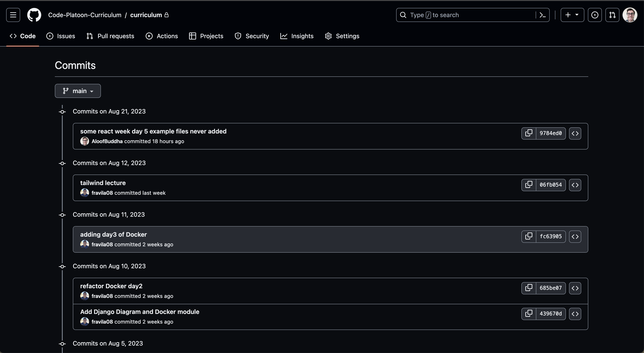The height and width of the screenshot is (353, 644).
Task: Open the main branch selector dropdown
Action: coord(78,91)
